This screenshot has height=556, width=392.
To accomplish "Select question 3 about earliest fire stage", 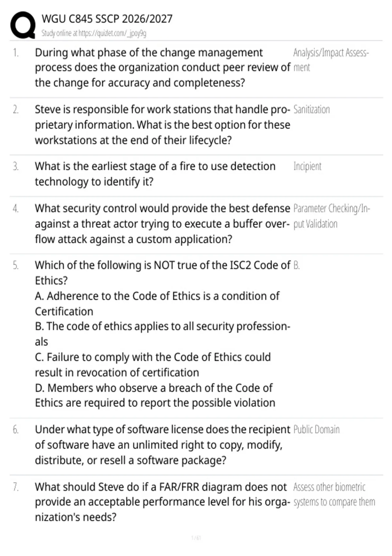I will [x=155, y=174].
